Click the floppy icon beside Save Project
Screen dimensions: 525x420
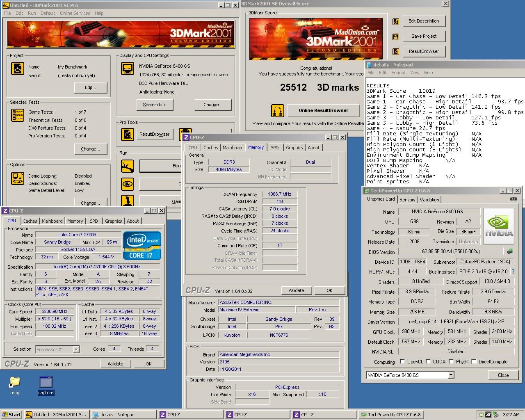click(x=396, y=37)
